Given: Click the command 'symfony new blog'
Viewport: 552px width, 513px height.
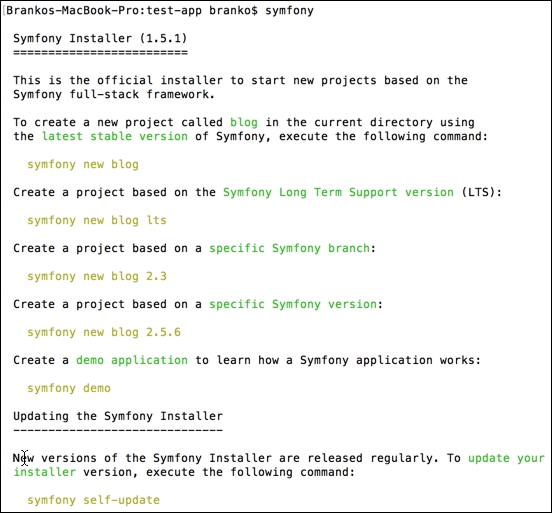Looking at the screenshot, I should (83, 164).
